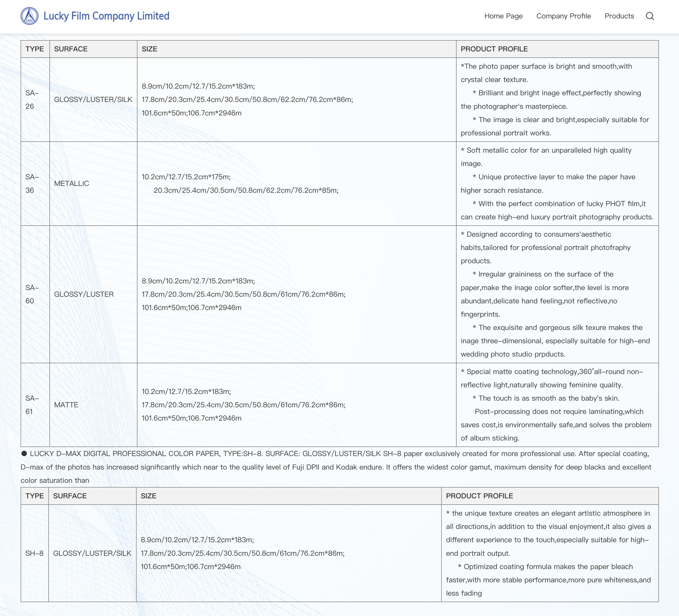The image size is (679, 616).
Task: Click size text 17.8cm...62.2cm/76.2cm*86m in SA-26 row
Action: tap(247, 99)
